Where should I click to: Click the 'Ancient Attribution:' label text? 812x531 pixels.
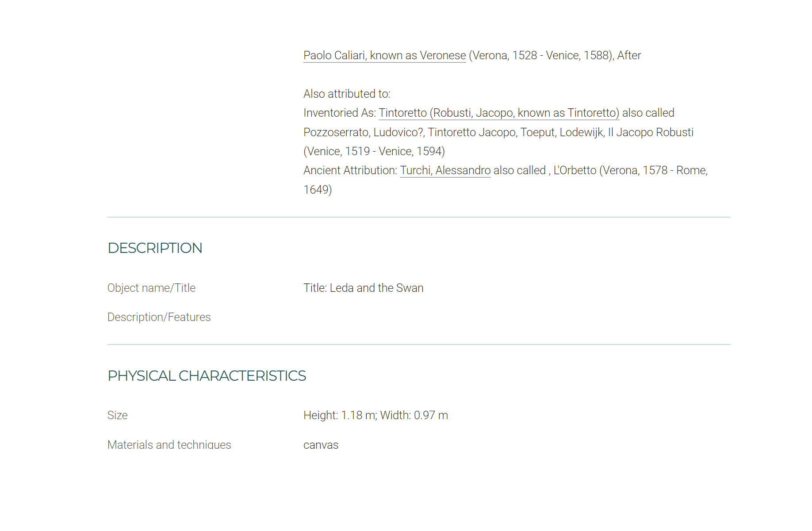350,170
